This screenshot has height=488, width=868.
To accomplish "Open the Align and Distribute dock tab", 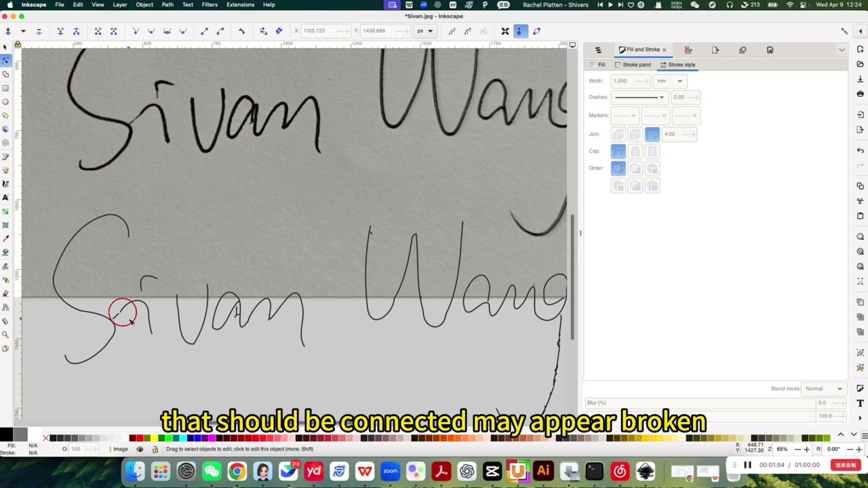I will tap(688, 49).
